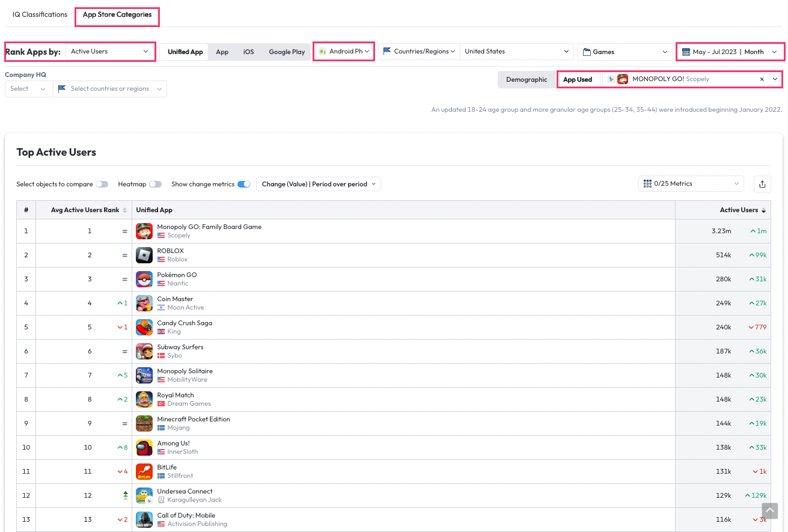The image size is (788, 532).
Task: Click the Karagulleyan Jack publisher name
Action: click(x=194, y=500)
